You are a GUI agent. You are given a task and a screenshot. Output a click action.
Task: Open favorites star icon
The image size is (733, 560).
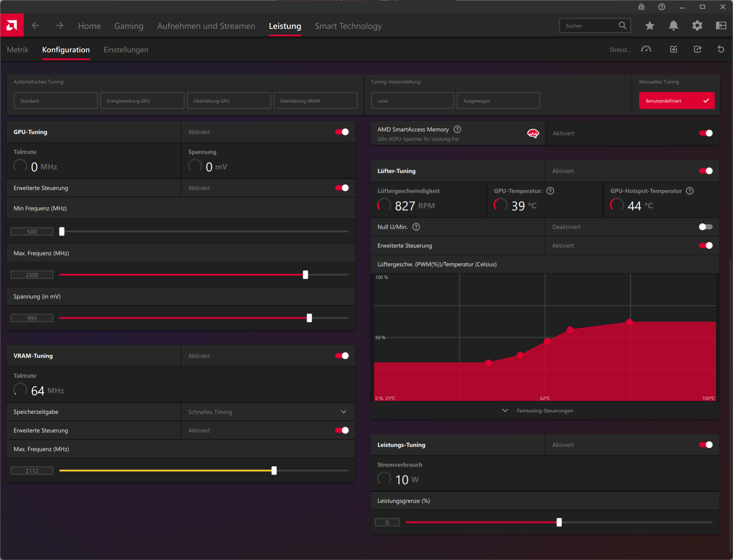[x=650, y=26]
